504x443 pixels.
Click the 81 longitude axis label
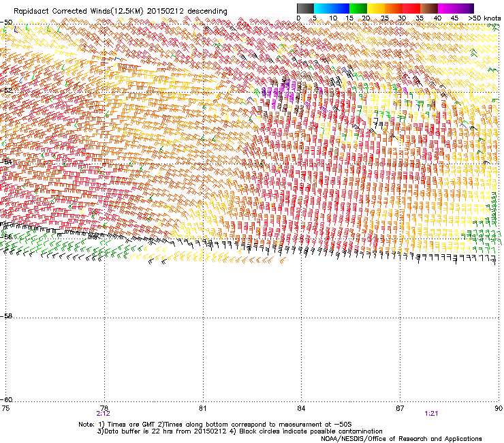click(x=203, y=408)
